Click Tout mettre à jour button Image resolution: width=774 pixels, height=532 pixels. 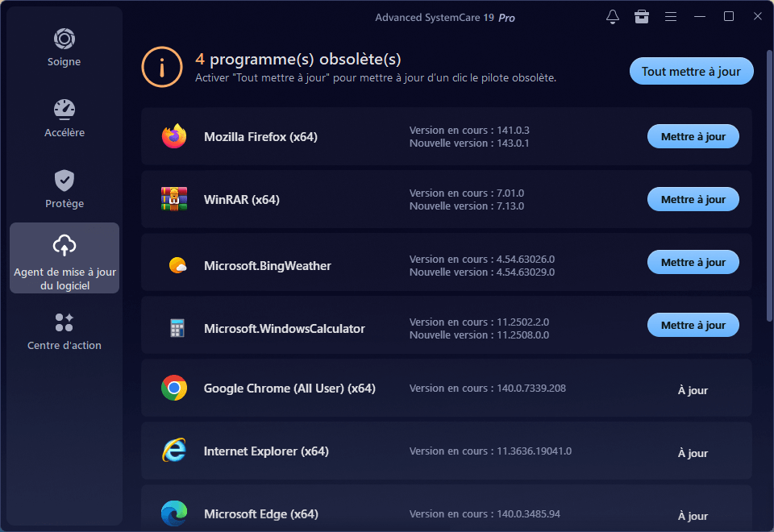pos(691,71)
